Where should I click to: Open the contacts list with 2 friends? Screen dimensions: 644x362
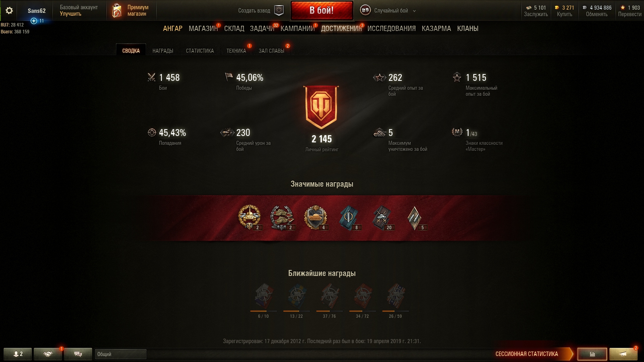tap(18, 354)
